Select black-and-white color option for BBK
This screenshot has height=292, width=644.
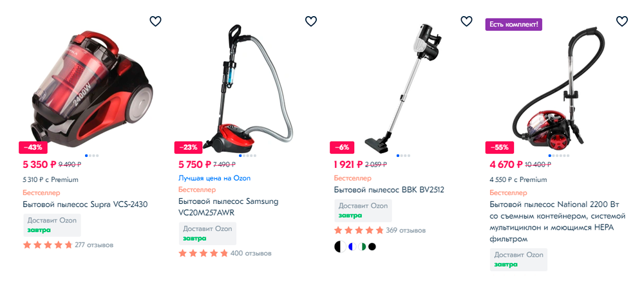[x=340, y=246]
